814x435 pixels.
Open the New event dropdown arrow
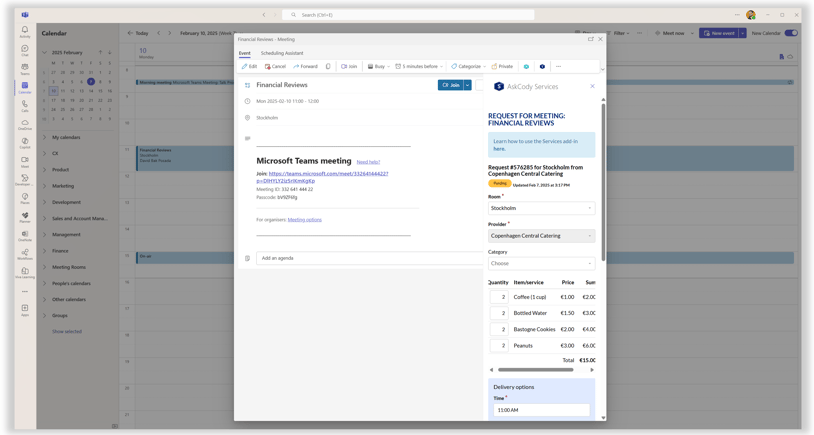[x=743, y=33]
